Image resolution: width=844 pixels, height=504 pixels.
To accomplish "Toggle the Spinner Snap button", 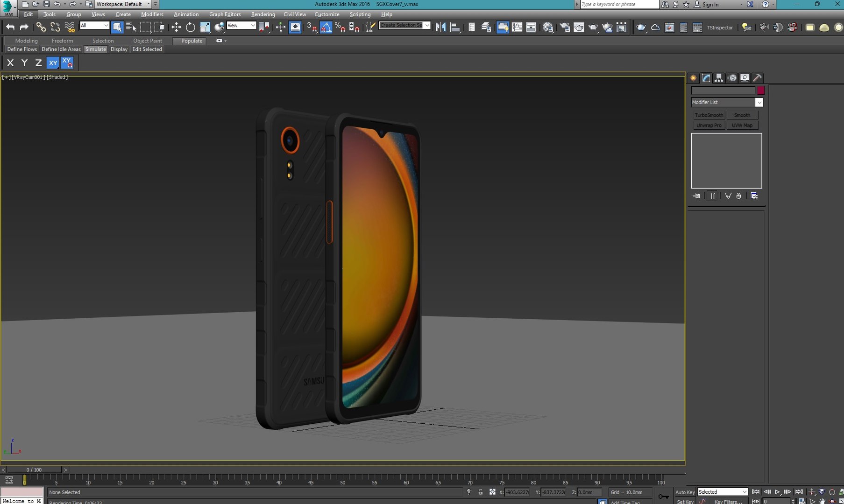I will click(x=354, y=27).
